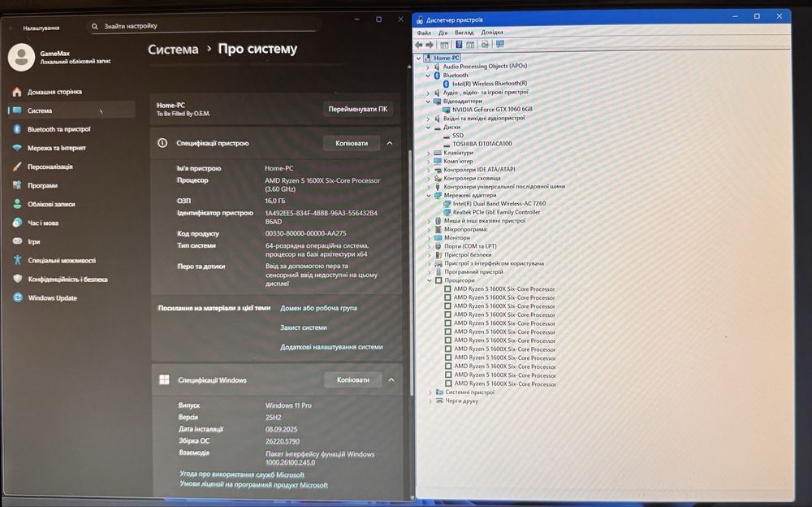Select Контролери IDE ATA/ATAPI category
Image resolution: width=812 pixels, height=507 pixels.
(x=479, y=170)
